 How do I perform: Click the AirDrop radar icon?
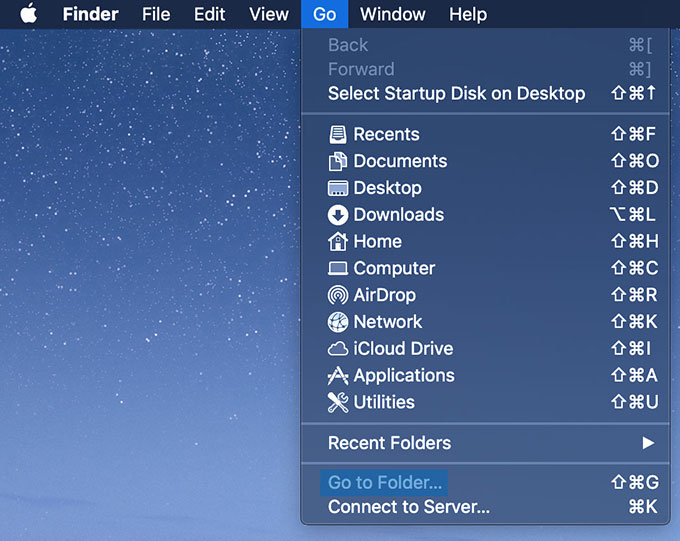[x=337, y=295]
